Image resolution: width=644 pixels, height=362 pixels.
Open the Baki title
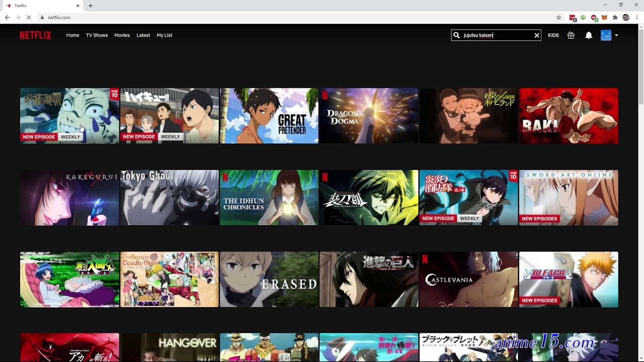coord(569,116)
